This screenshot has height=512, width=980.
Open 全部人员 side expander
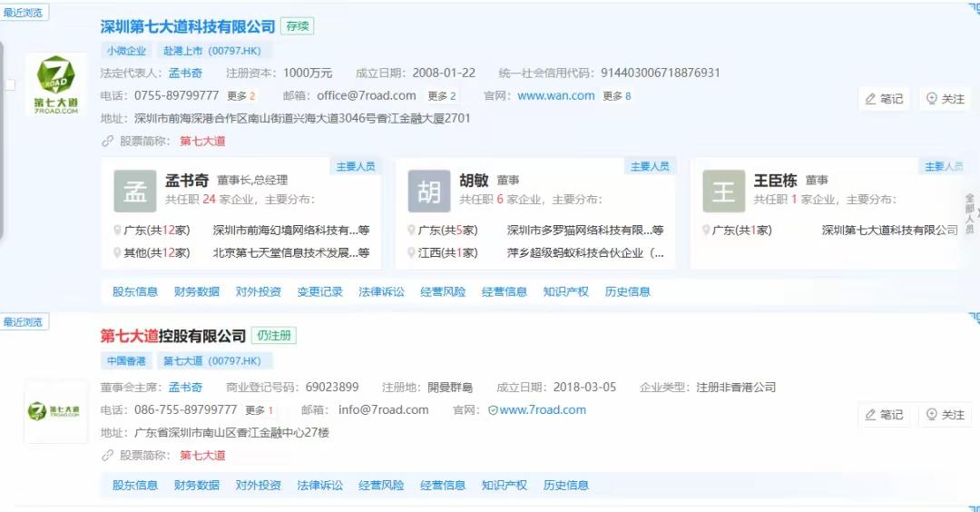[969, 213]
